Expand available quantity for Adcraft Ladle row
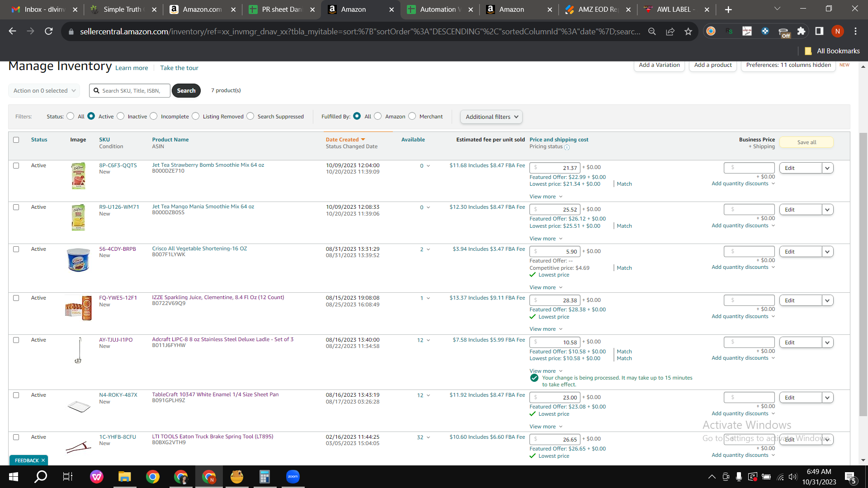Image resolution: width=868 pixels, height=488 pixels. coord(428,340)
